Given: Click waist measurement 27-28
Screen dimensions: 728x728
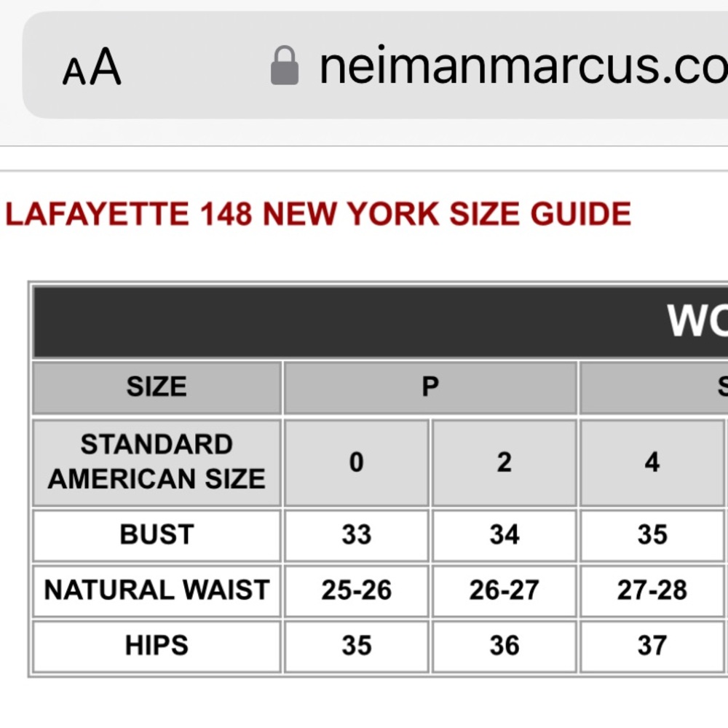Looking at the screenshot, I should coord(652,590).
